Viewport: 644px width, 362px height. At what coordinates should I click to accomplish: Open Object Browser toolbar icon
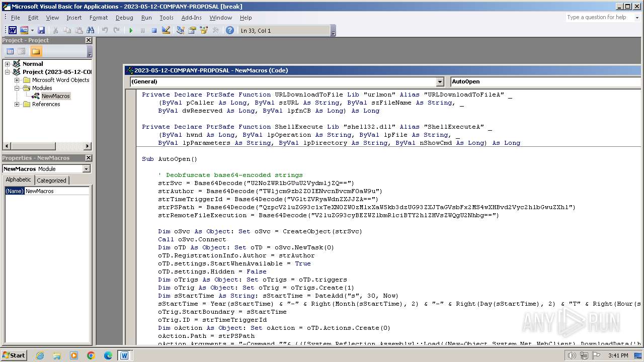[204, 31]
